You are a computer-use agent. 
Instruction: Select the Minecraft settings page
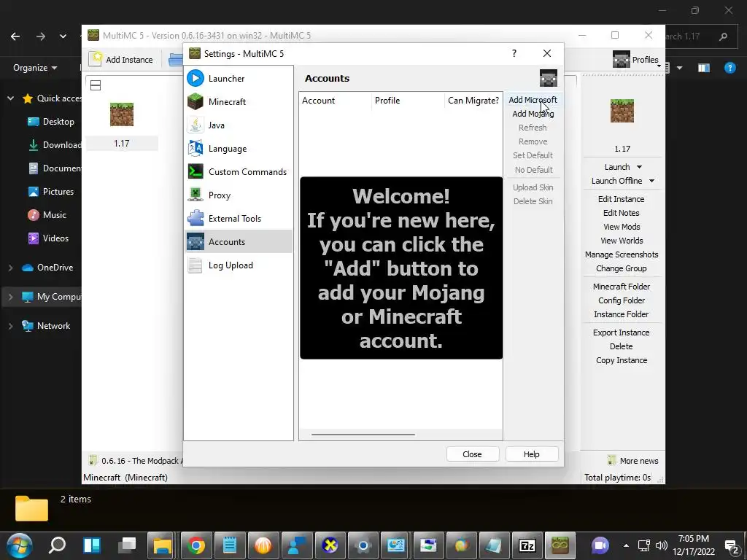pyautogui.click(x=239, y=102)
